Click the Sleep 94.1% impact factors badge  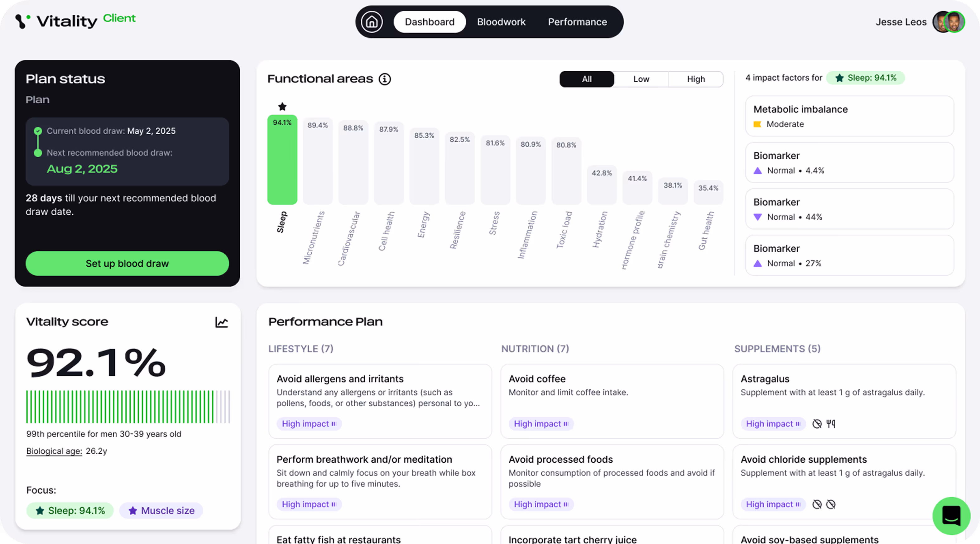(866, 78)
